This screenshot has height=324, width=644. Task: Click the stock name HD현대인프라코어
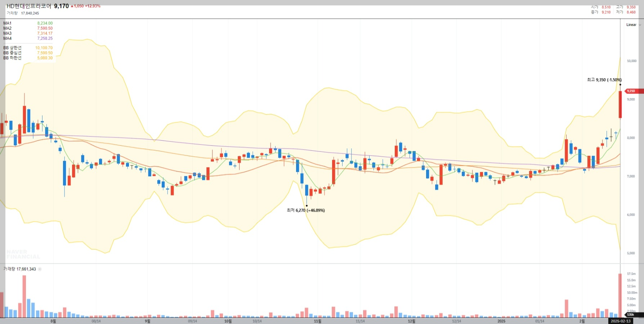29,6
